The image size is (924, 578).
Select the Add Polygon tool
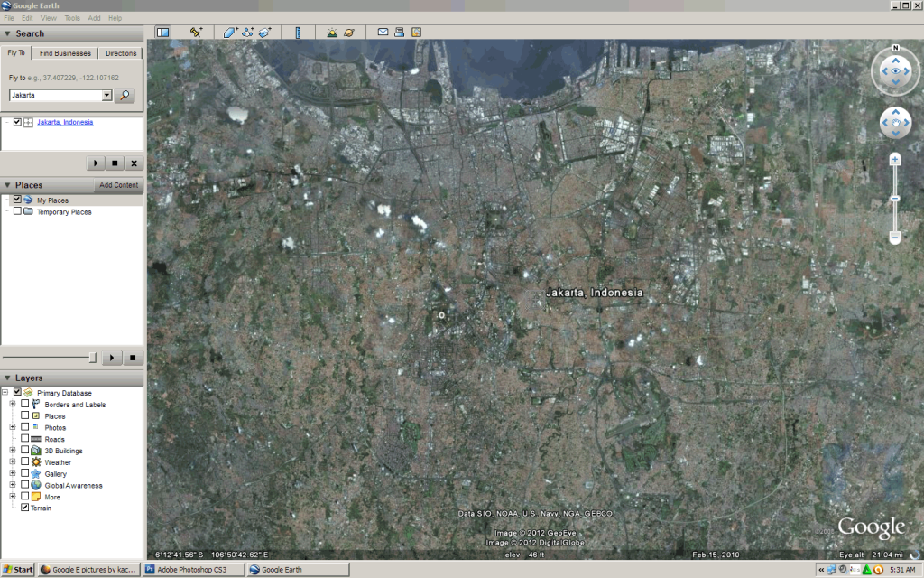[x=230, y=33]
